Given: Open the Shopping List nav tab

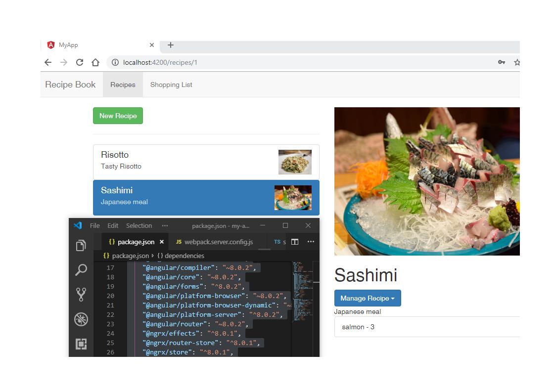Looking at the screenshot, I should 171,85.
